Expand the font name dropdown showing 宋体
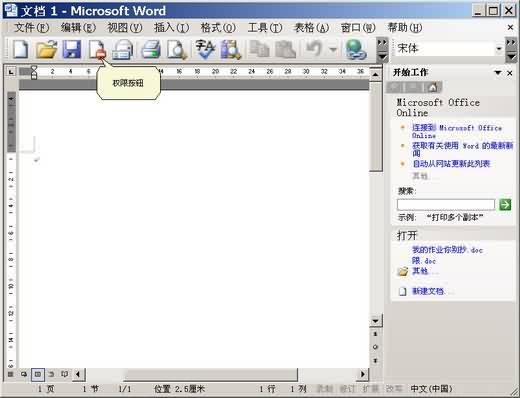 499,49
